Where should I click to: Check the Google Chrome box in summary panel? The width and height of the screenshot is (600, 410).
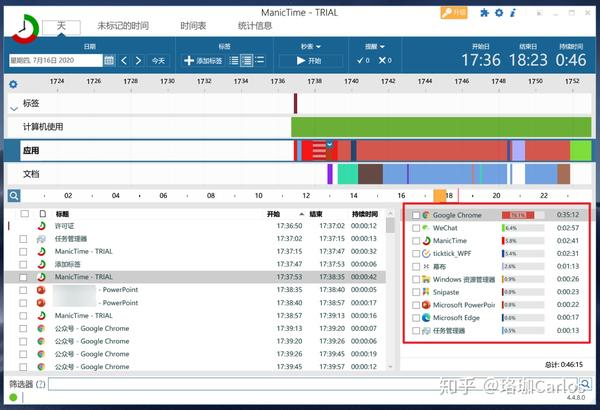coord(416,215)
